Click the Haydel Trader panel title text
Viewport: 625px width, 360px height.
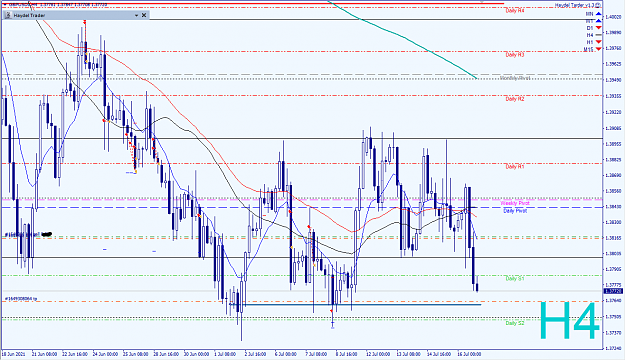pos(29,15)
